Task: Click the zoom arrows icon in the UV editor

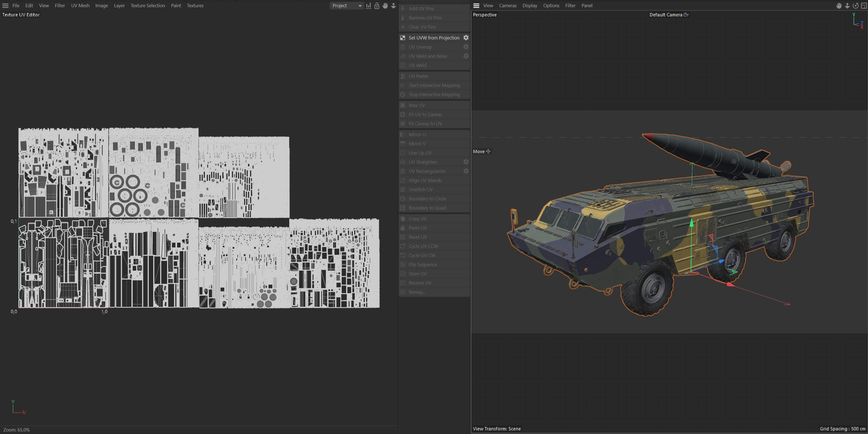Action: coord(393,6)
